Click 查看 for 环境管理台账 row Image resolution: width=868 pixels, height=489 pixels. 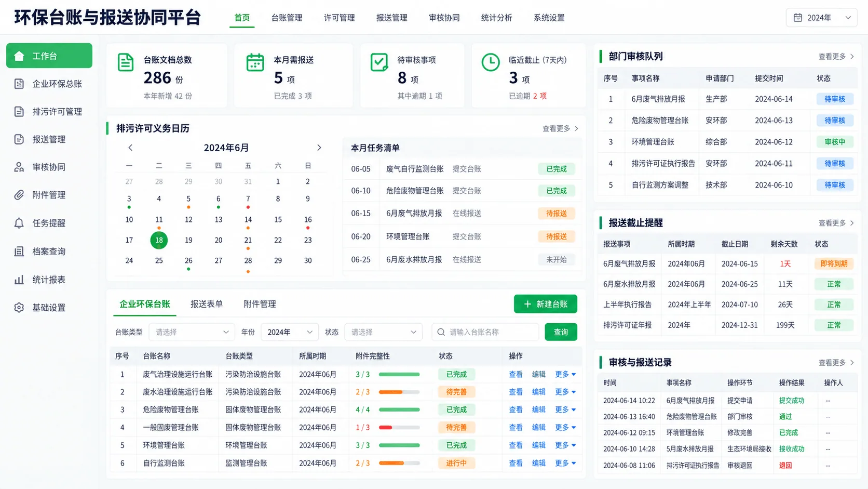516,445
